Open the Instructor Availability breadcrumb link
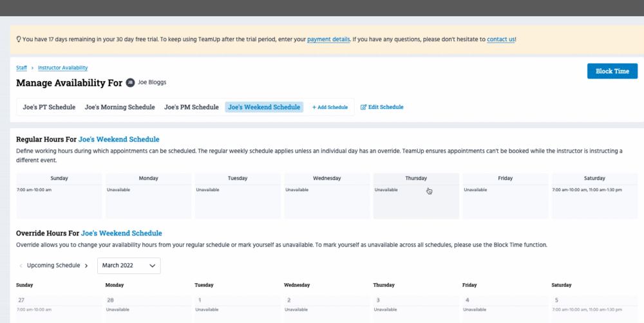644x323 pixels. click(x=62, y=68)
